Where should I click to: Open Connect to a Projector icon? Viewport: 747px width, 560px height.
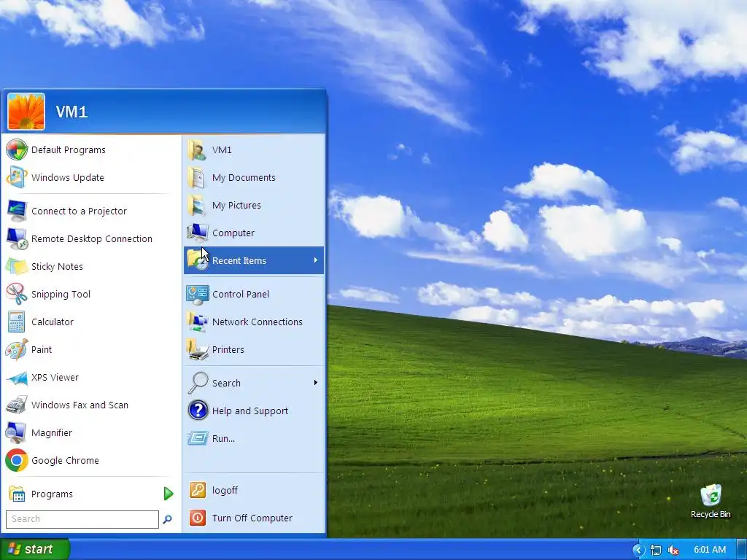(x=17, y=211)
